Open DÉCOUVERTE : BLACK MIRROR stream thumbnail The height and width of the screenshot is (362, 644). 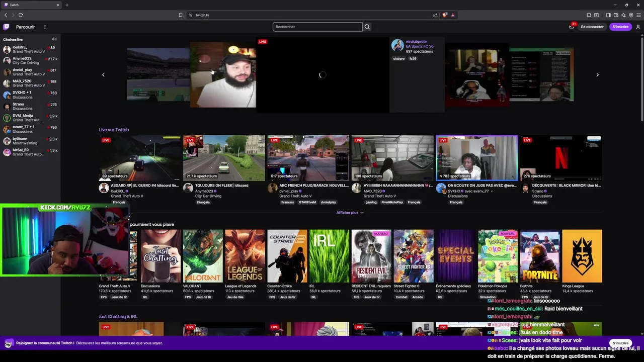tap(561, 158)
